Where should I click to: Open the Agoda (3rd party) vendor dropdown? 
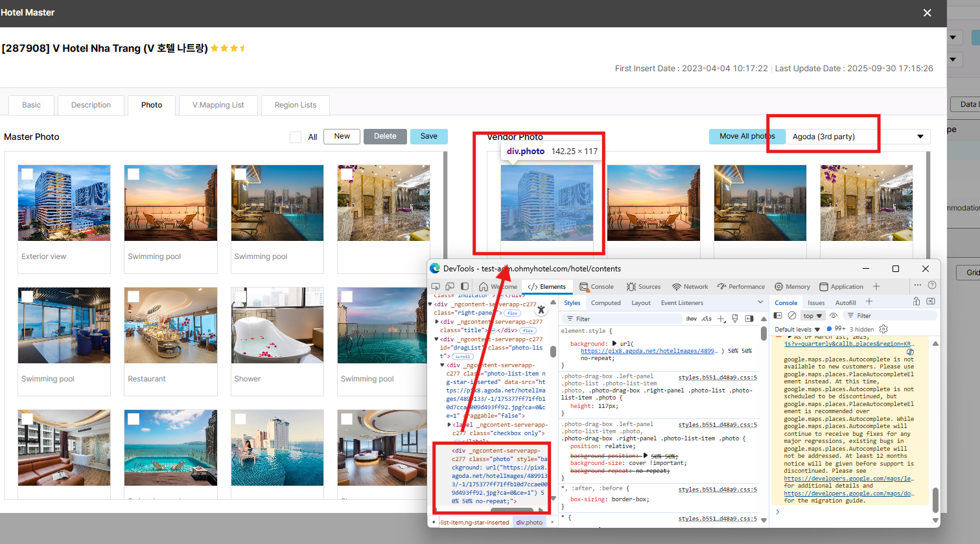pyautogui.click(x=858, y=137)
